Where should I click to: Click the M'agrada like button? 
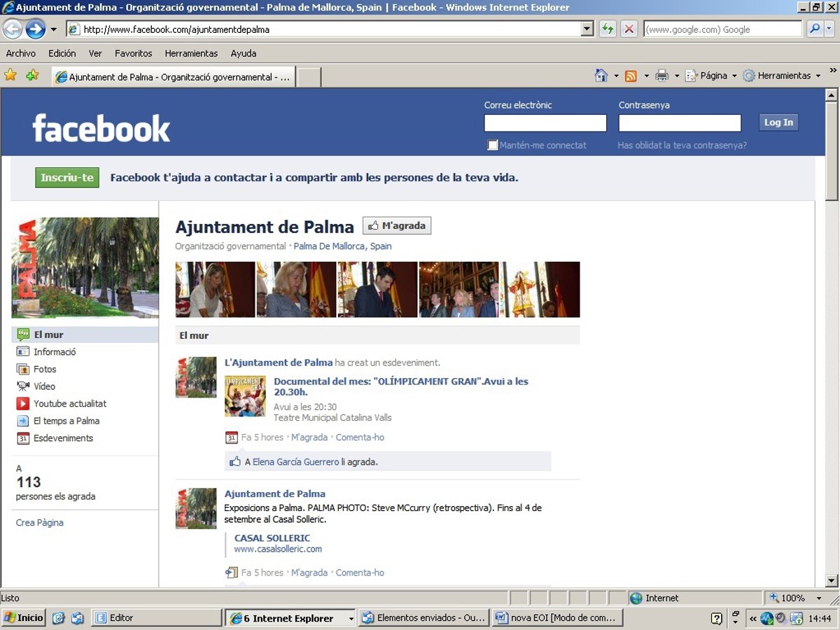coord(397,226)
